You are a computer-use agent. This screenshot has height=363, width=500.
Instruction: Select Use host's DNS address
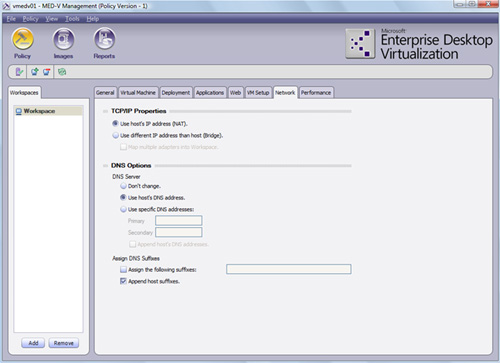point(123,198)
